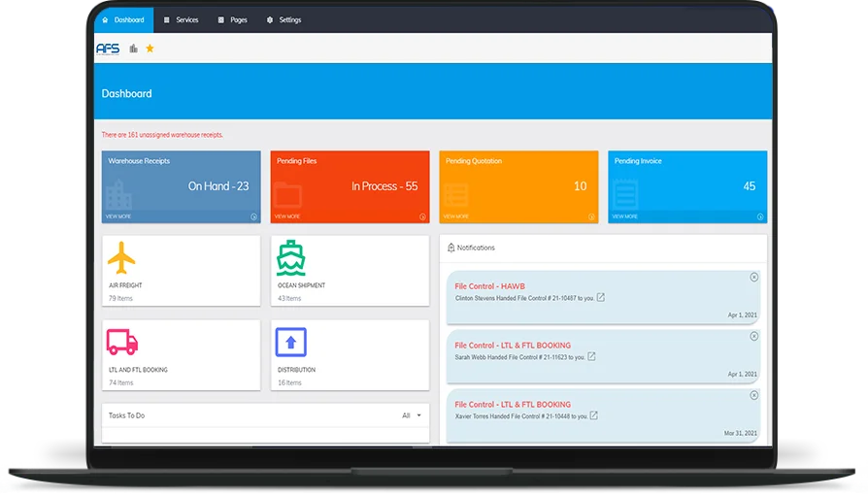Viewport: 868px width, 496px height.
Task: Click the 'File Control - HAWB' notification title
Action: pos(490,286)
